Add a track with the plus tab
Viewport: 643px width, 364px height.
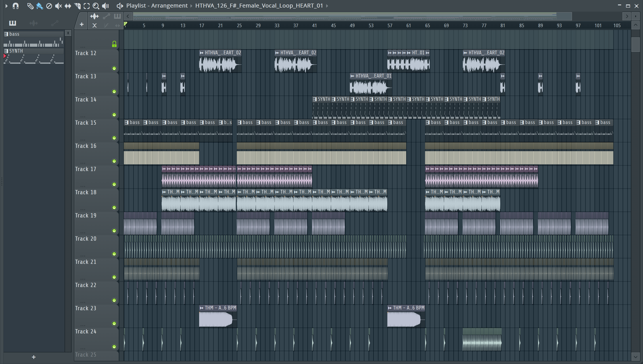click(81, 25)
